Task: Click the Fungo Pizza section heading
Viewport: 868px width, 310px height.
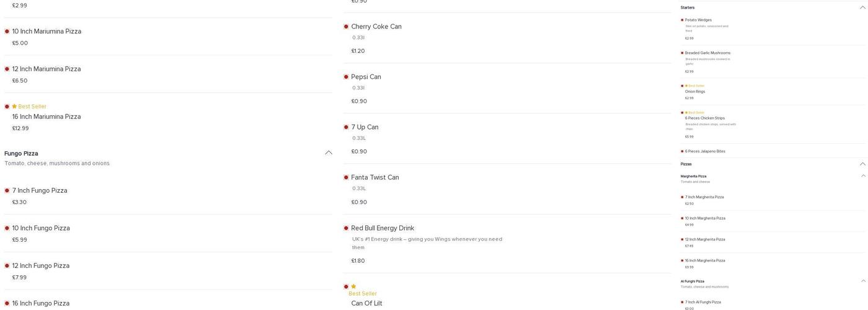Action: point(21,153)
